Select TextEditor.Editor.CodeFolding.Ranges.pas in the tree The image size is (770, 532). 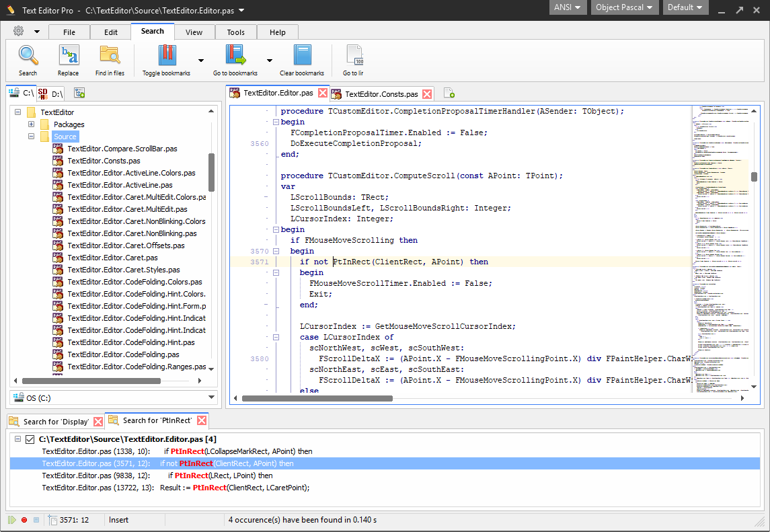click(x=137, y=367)
